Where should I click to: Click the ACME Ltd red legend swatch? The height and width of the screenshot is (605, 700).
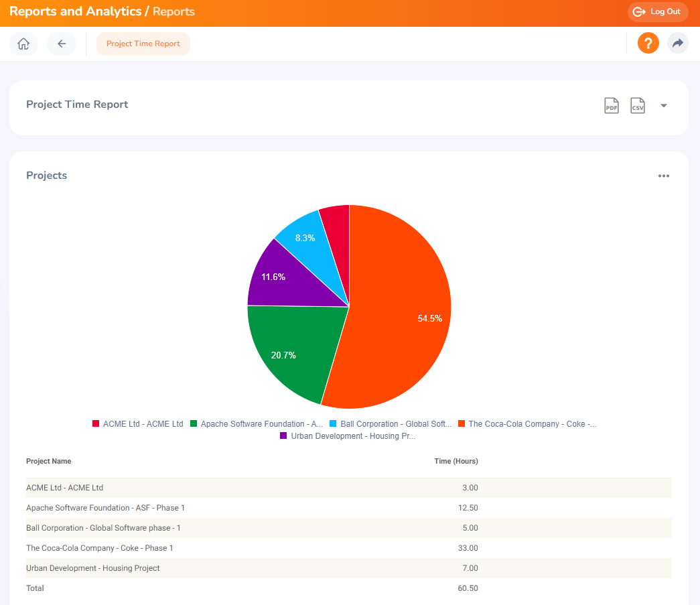(96, 423)
